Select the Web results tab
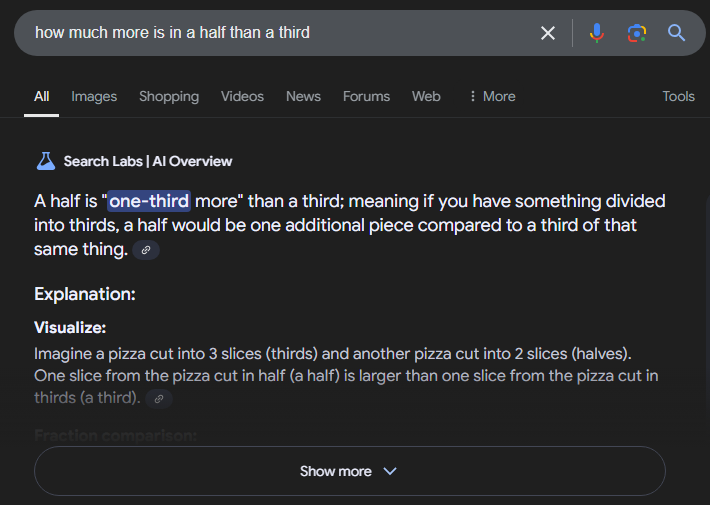This screenshot has width=710, height=505. click(426, 97)
